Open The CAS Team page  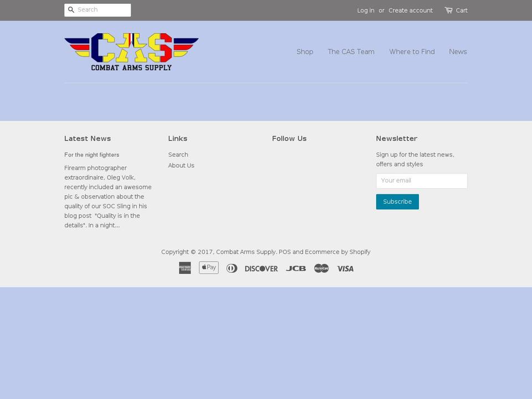click(x=351, y=52)
